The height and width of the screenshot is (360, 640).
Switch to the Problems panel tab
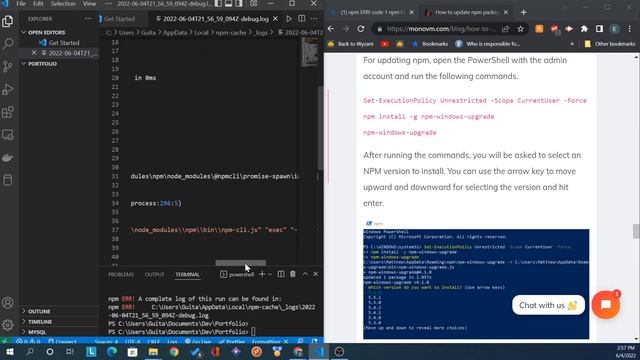pyautogui.click(x=121, y=275)
